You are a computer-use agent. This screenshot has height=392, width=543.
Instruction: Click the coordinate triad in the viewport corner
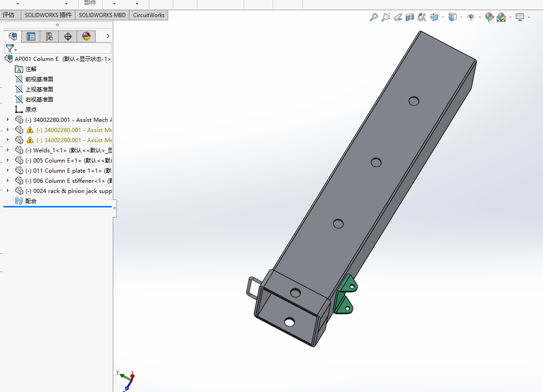pos(127,380)
